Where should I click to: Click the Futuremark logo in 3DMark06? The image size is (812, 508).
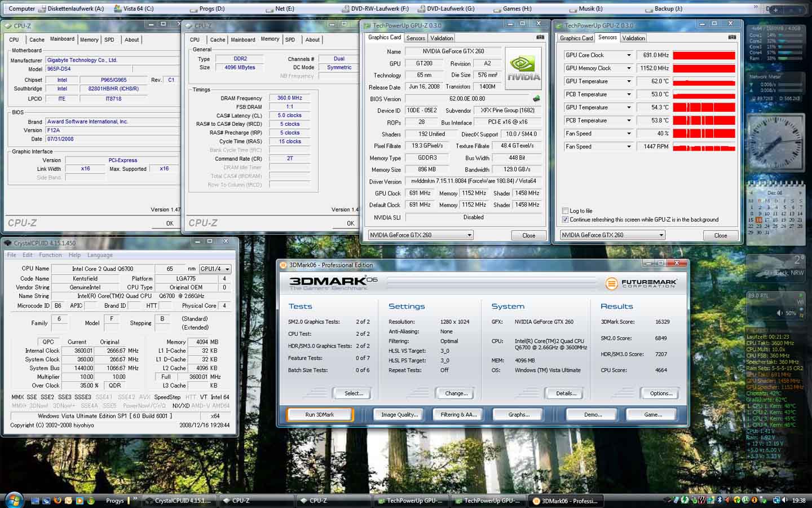641,283
